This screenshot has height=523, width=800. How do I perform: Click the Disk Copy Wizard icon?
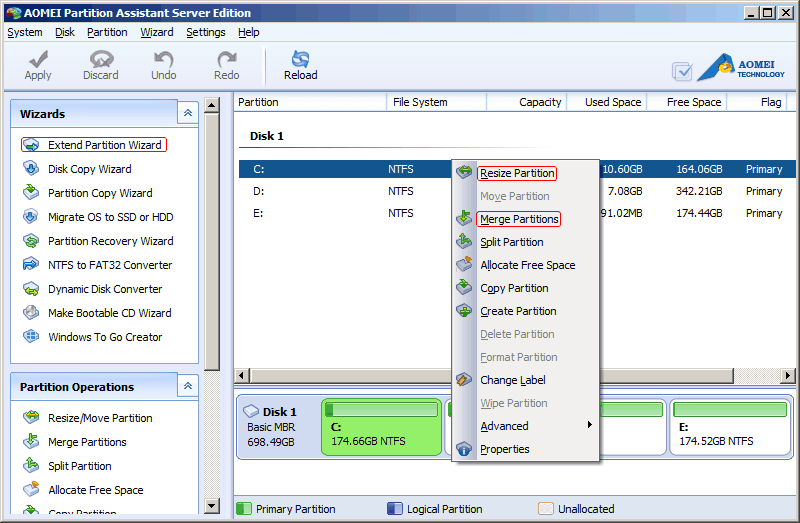tap(31, 169)
